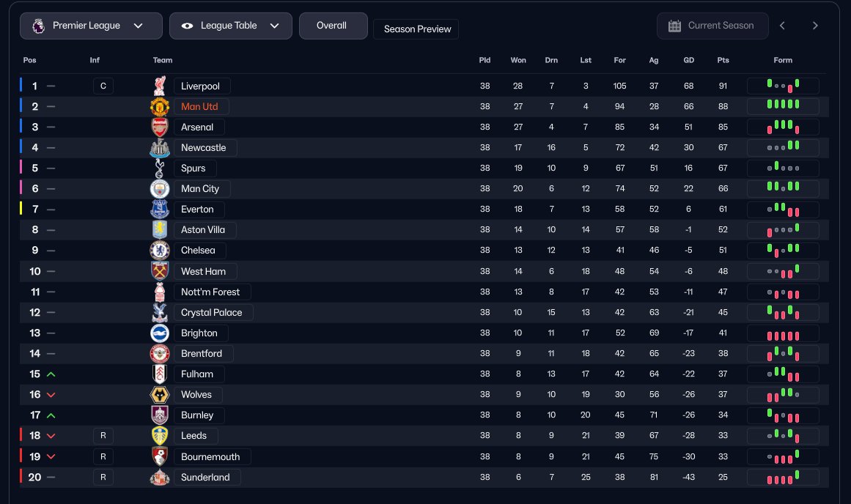Viewport: 851px width, 504px height.
Task: Open the Current Season date selector
Action: [712, 26]
